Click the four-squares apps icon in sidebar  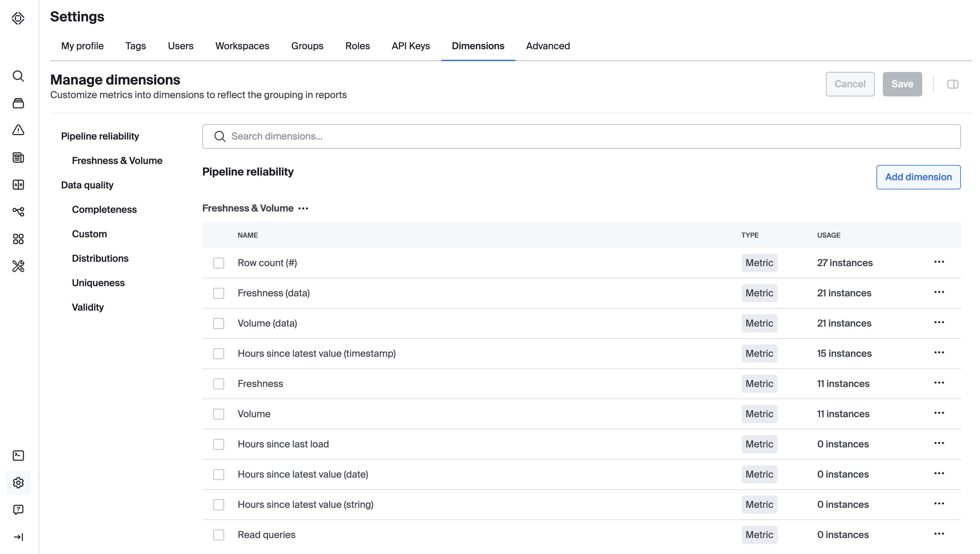click(x=18, y=239)
